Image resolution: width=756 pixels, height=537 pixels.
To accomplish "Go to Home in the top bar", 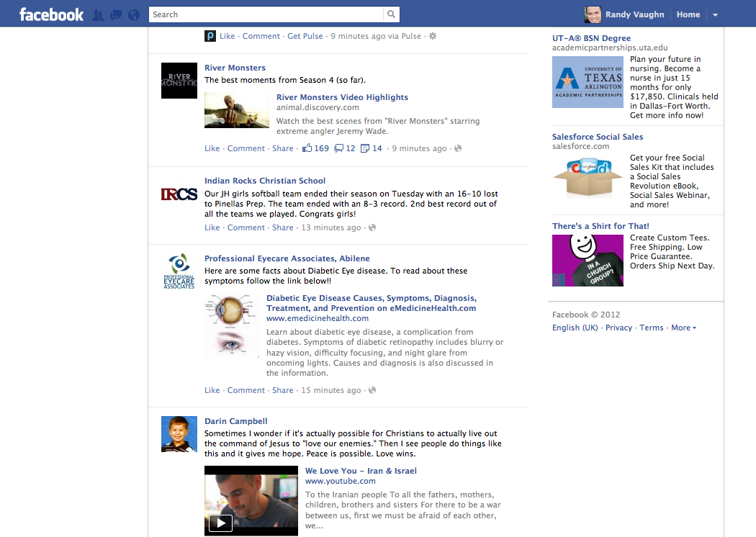I will click(688, 14).
